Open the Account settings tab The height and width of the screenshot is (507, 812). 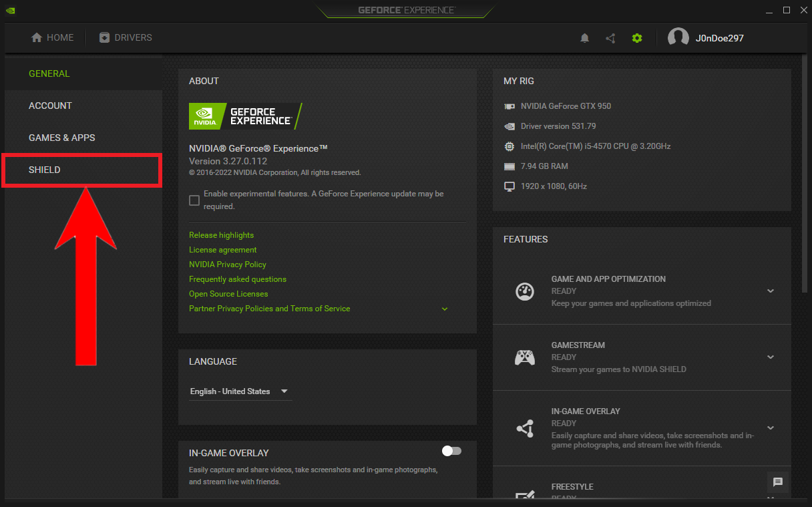83,106
